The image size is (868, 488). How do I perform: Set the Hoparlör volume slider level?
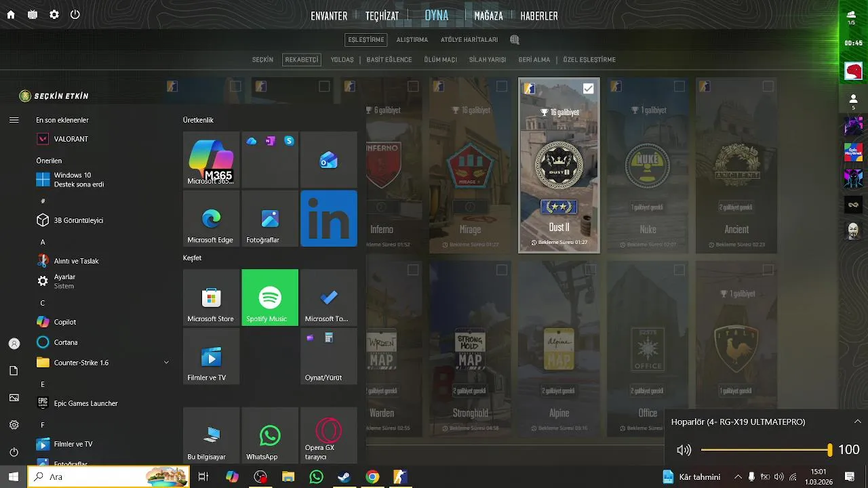[x=766, y=450]
